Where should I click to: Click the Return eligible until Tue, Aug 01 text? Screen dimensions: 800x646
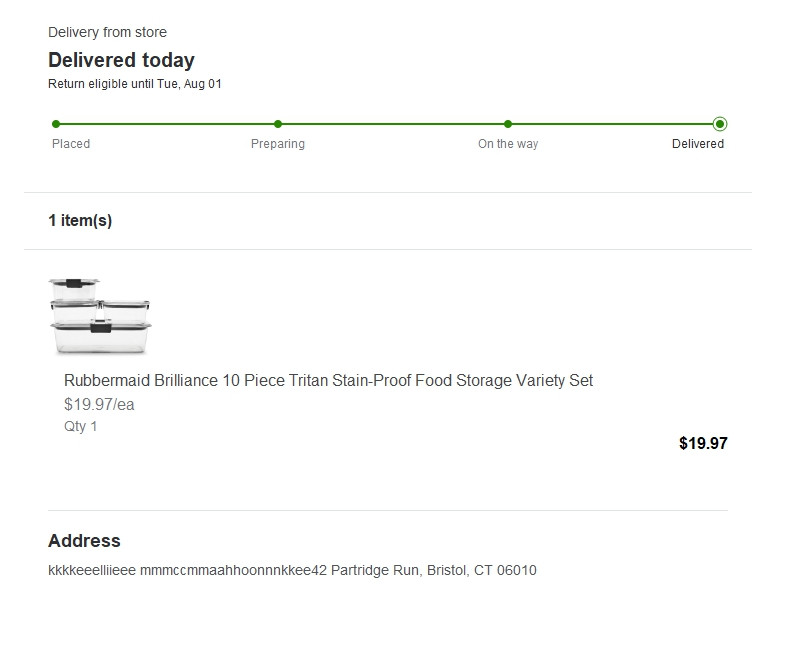[135, 84]
